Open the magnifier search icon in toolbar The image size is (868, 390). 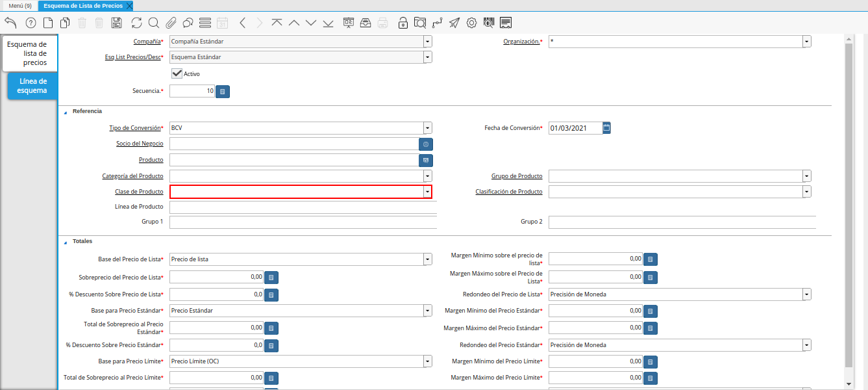tap(154, 23)
